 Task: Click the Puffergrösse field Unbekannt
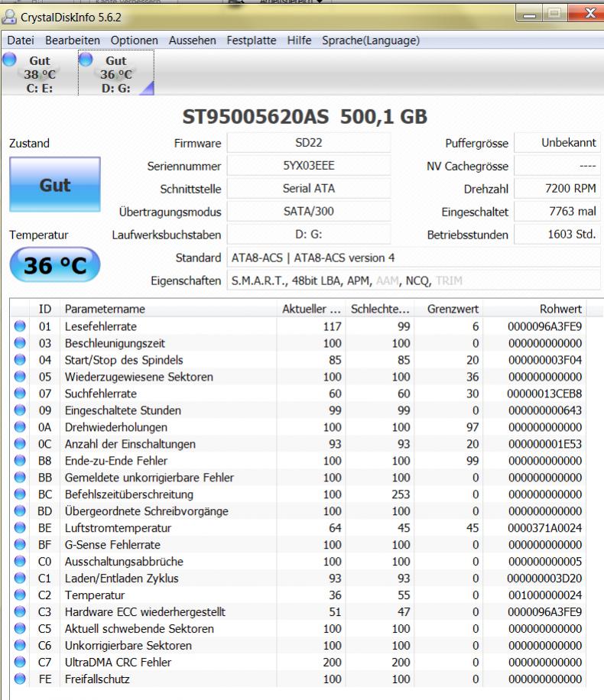[557, 143]
